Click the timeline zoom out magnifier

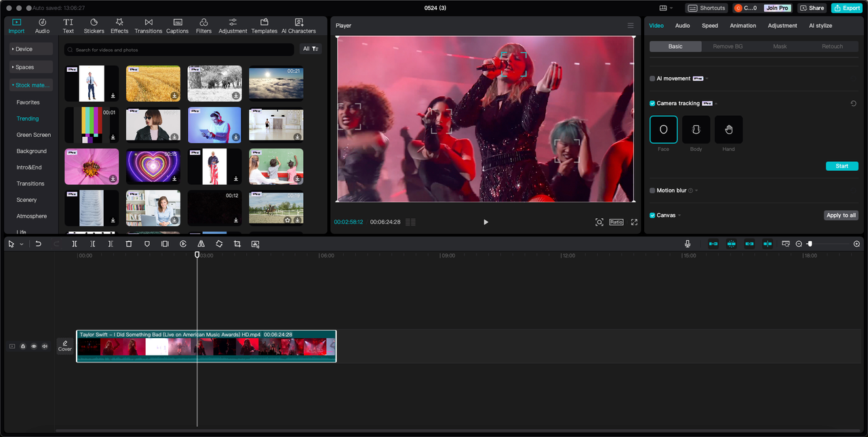pos(799,244)
